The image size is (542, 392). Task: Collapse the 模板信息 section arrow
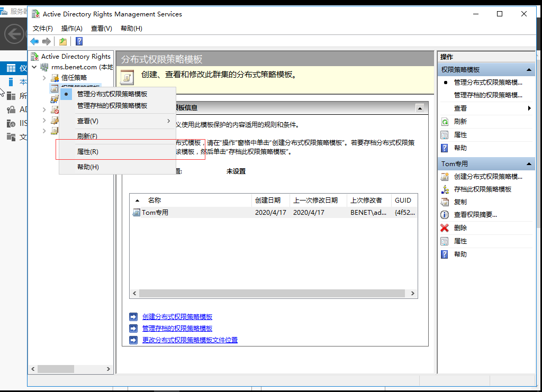[x=420, y=108]
